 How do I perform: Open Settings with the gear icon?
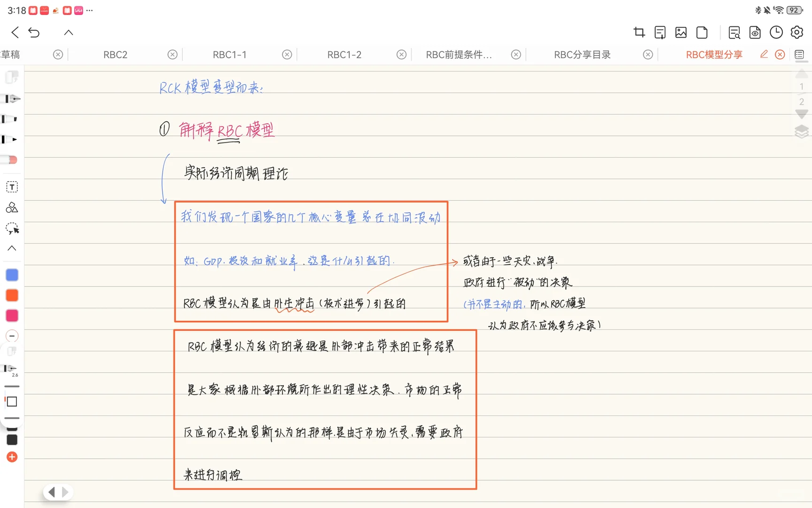tap(796, 32)
